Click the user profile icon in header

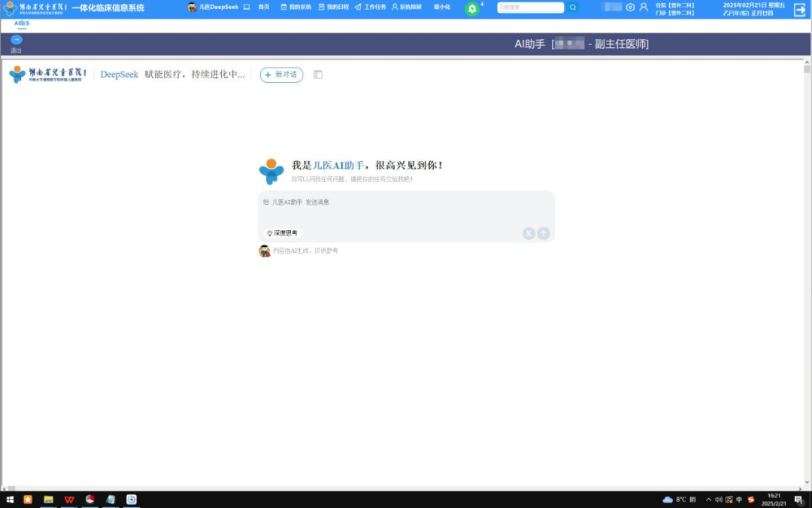644,8
